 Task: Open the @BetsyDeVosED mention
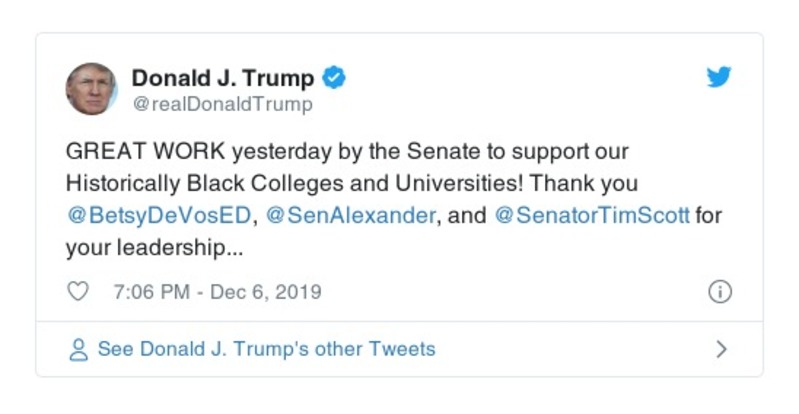pyautogui.click(x=160, y=215)
